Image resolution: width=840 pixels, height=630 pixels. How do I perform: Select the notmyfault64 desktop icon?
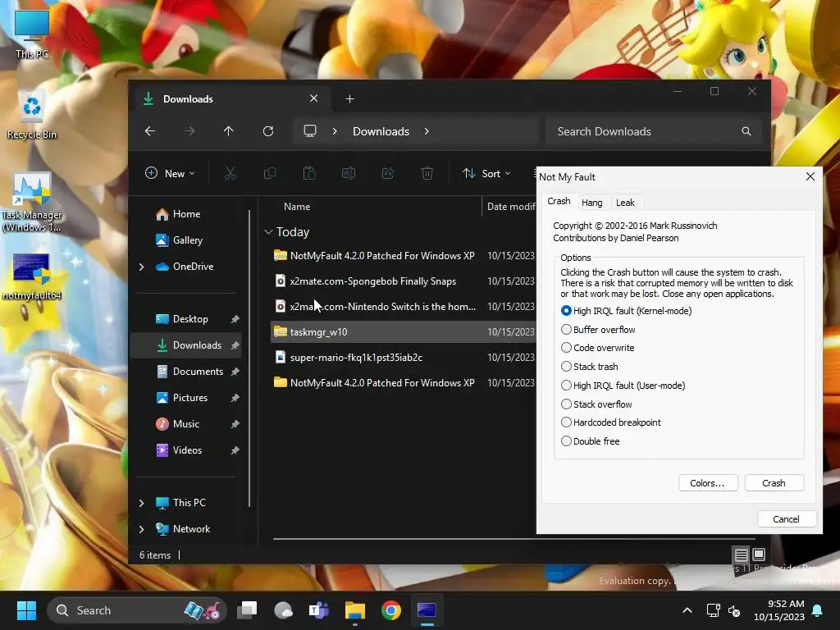tap(32, 277)
